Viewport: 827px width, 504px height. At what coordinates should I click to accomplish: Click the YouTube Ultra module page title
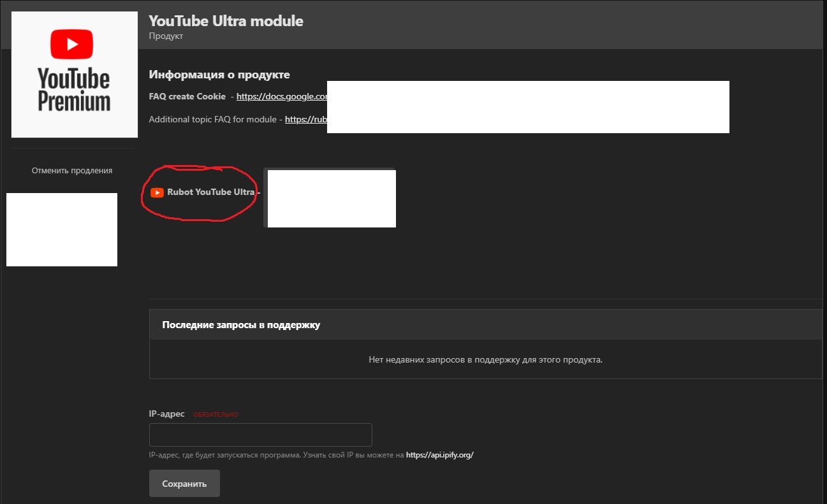(226, 21)
